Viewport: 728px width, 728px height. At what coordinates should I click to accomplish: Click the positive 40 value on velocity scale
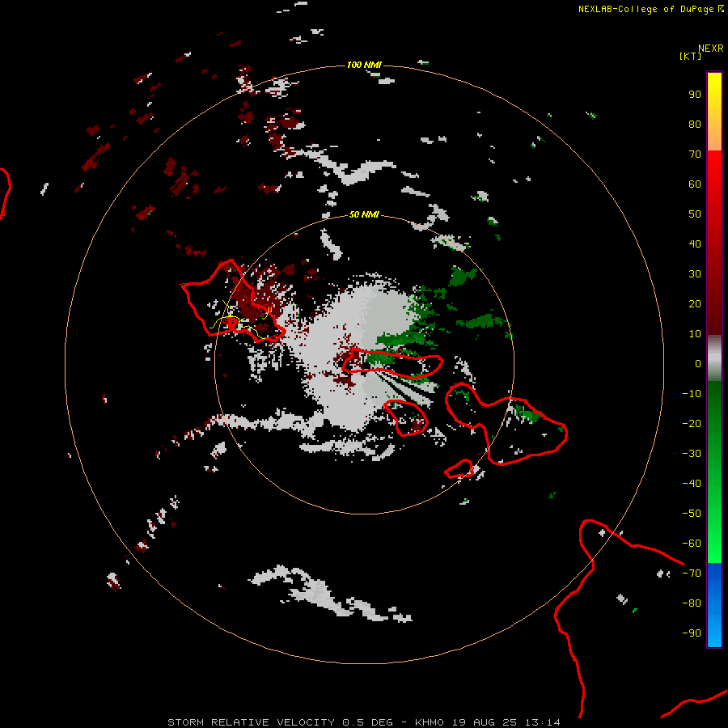695,243
